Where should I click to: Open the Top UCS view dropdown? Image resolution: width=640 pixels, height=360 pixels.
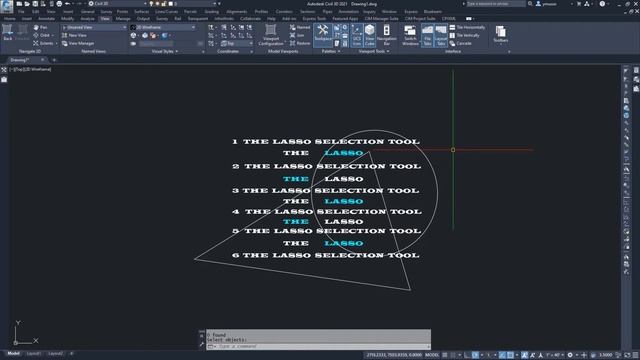pos(236,43)
